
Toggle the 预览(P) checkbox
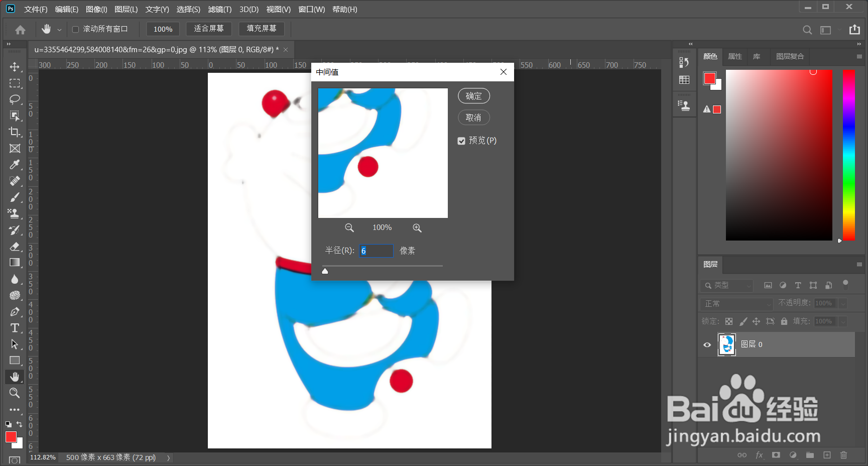(461, 141)
